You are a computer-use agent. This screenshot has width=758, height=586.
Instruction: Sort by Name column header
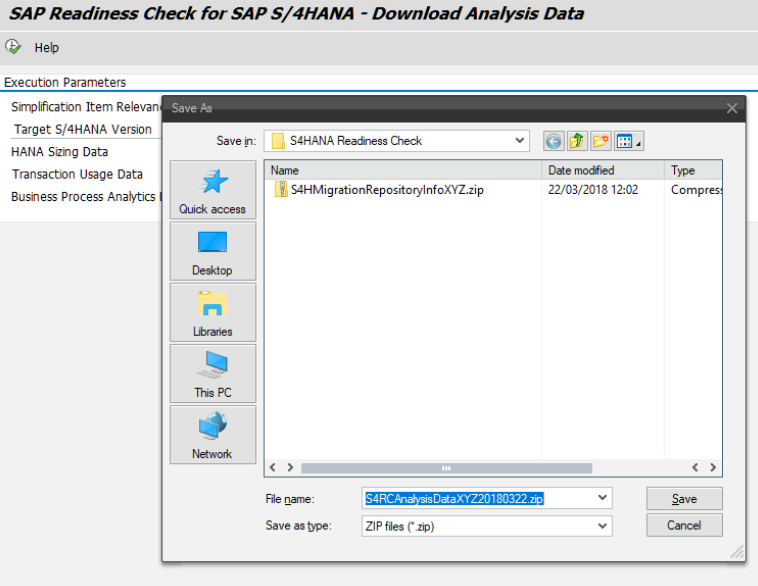coord(404,170)
